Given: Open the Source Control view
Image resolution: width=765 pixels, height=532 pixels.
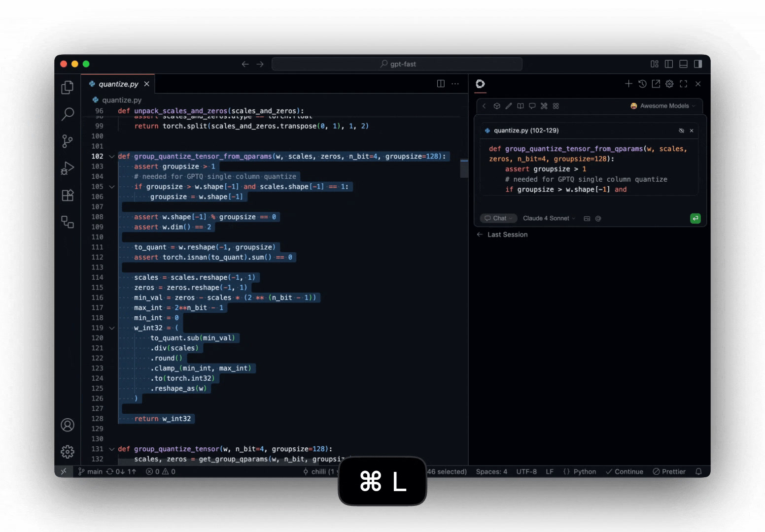Looking at the screenshot, I should (x=68, y=141).
